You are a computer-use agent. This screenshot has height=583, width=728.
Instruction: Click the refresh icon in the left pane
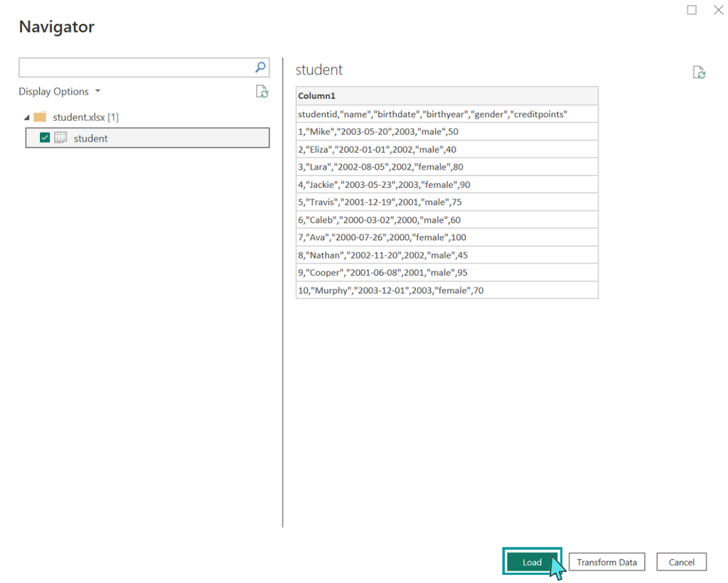tap(261, 91)
